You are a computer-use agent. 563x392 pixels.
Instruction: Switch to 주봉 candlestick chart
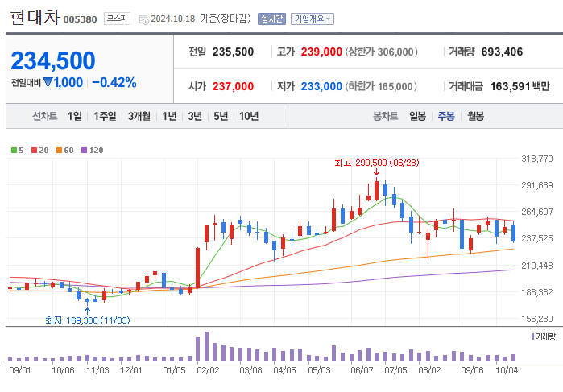click(x=446, y=116)
